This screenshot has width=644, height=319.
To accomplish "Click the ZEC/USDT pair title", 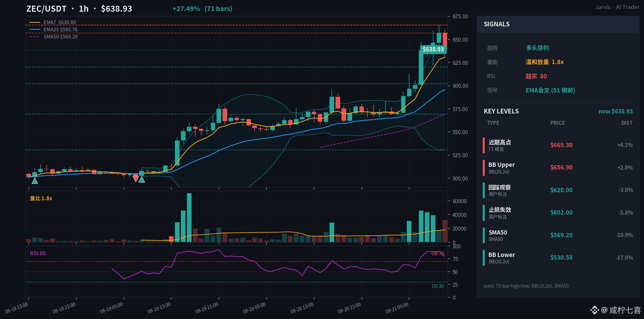I will pos(46,9).
